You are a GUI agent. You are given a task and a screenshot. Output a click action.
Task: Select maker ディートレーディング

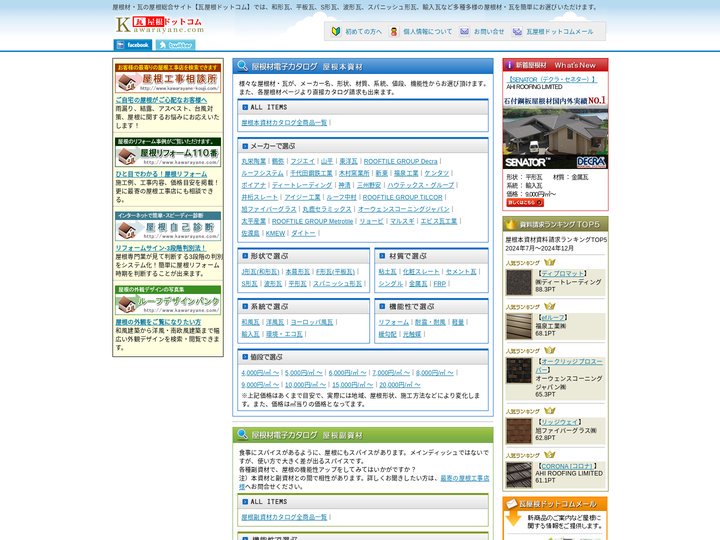pos(302,186)
